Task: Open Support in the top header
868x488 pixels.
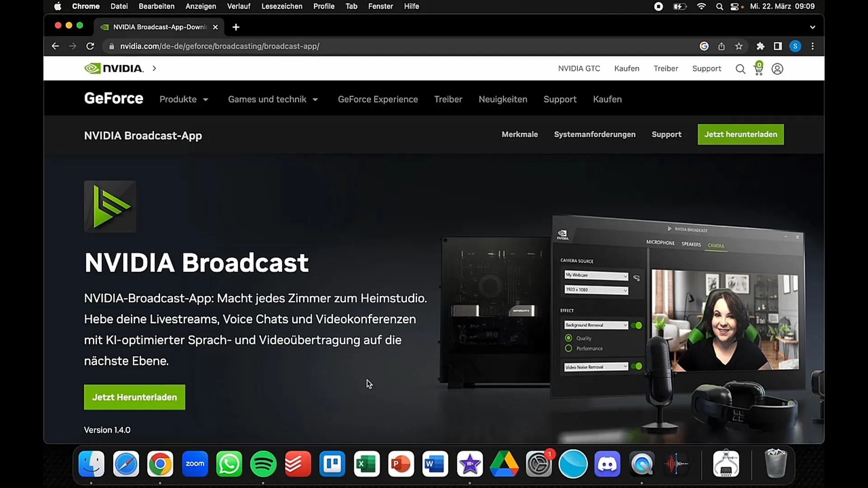Action: click(707, 69)
